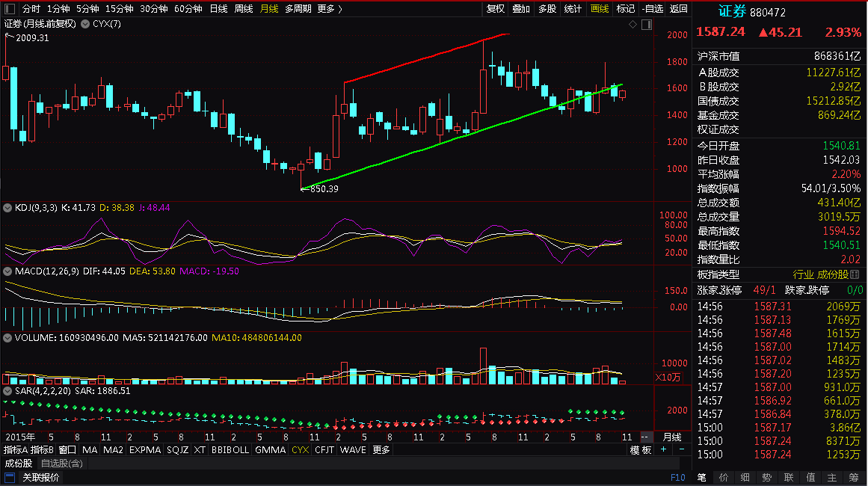The width and height of the screenshot is (868, 486).
Task: Expand the VOLUME indicator options circle
Action: (7, 338)
